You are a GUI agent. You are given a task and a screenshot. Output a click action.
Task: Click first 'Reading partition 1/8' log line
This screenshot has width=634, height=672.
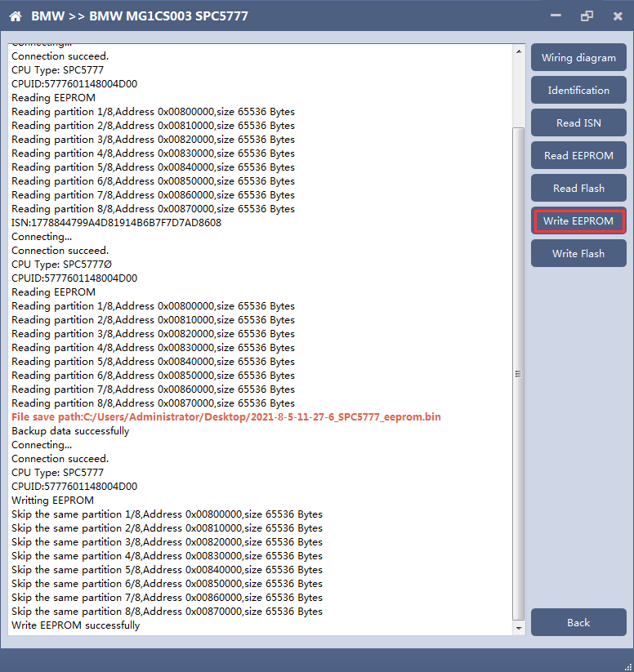pyautogui.click(x=153, y=112)
